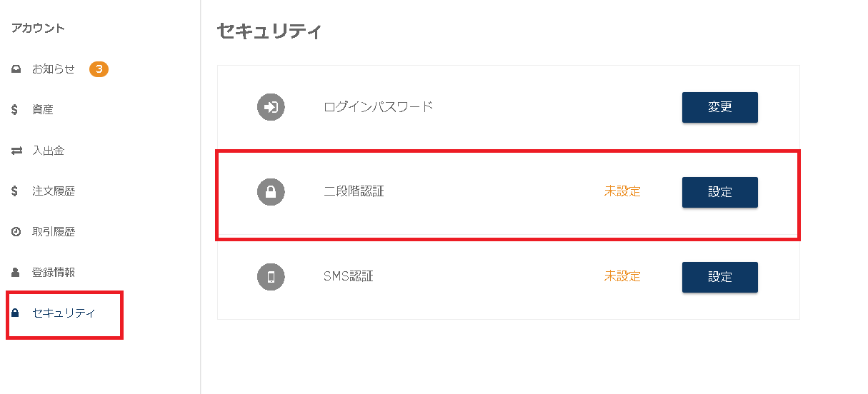This screenshot has width=868, height=394.
Task: Select 取引履歴 in the account sidebar
Action: pyautogui.click(x=54, y=232)
